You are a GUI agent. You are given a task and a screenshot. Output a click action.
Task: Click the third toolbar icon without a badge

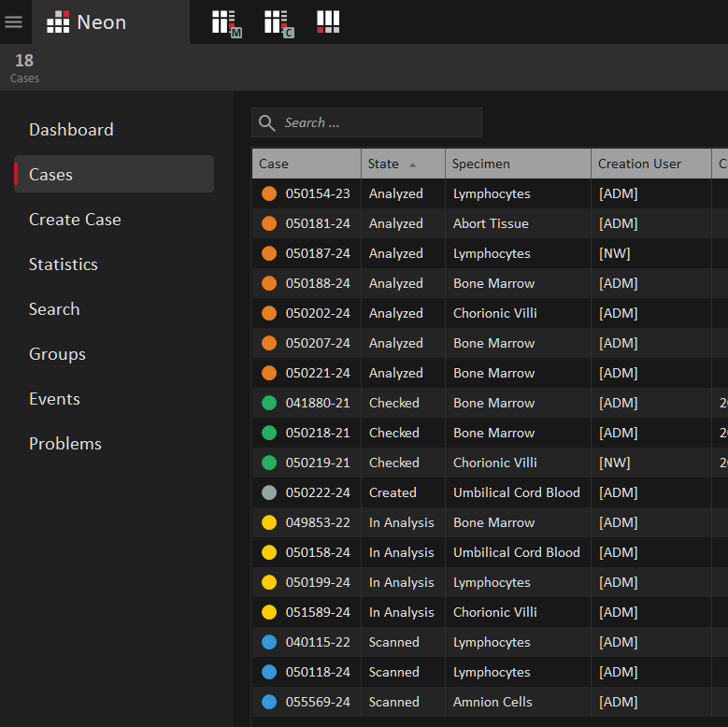(328, 21)
